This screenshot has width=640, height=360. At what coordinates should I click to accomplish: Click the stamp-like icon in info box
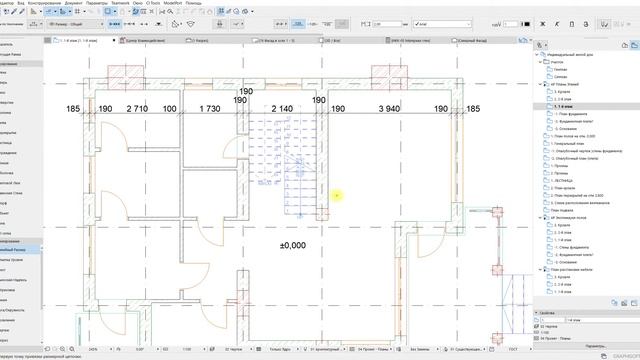point(220,24)
